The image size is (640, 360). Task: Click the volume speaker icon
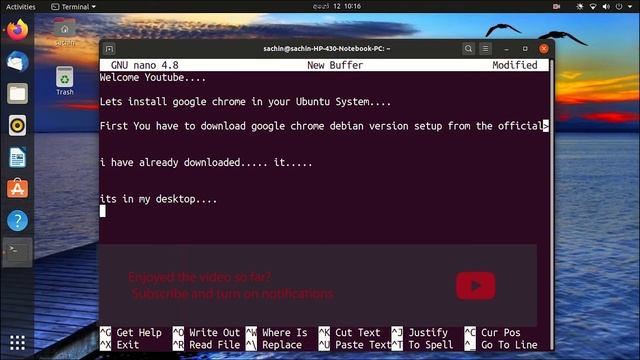click(x=606, y=7)
